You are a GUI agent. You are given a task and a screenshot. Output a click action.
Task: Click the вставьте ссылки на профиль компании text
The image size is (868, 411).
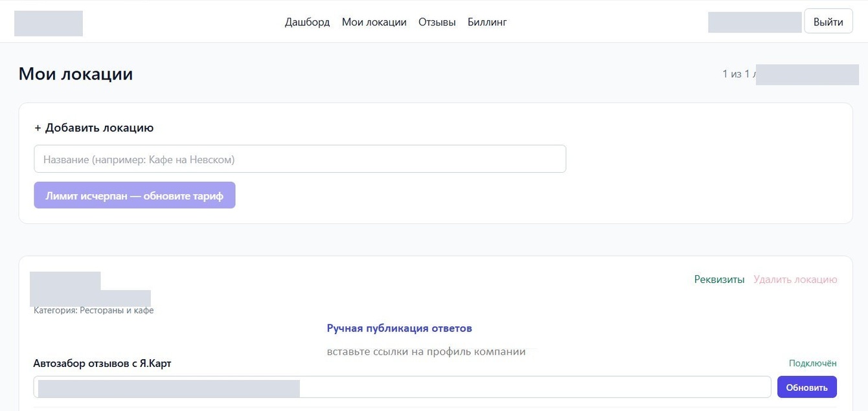(426, 351)
